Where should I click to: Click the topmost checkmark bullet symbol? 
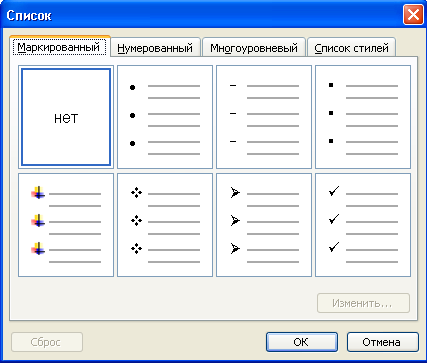click(334, 191)
